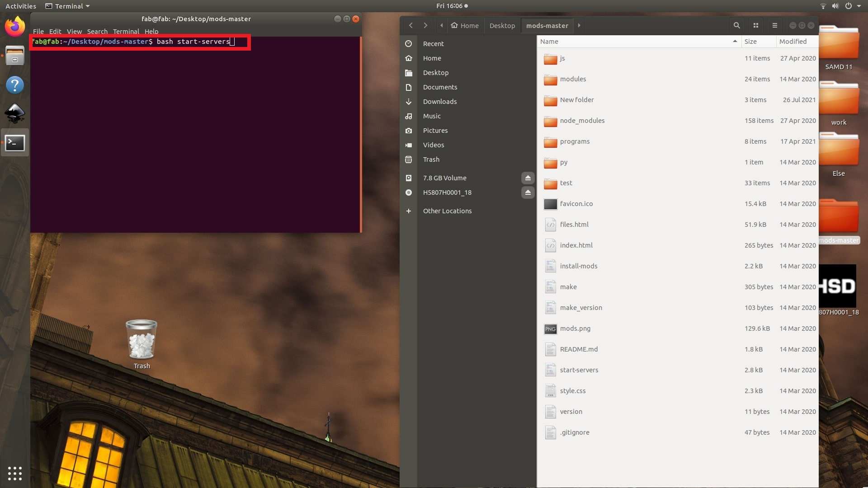Sort files by the Name column

tap(549, 41)
